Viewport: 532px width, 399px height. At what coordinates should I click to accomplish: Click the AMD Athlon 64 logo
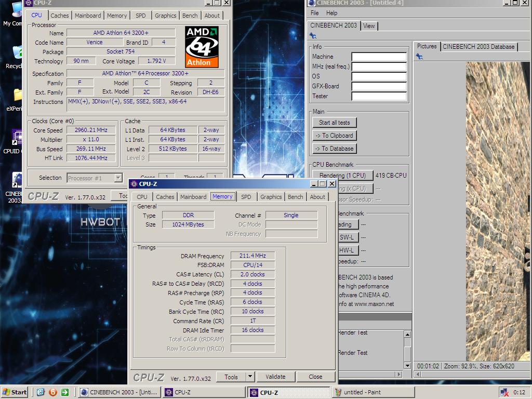click(202, 47)
